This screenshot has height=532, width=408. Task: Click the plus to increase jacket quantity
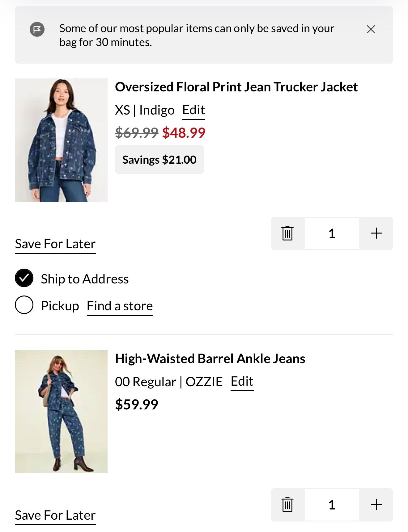pos(376,234)
